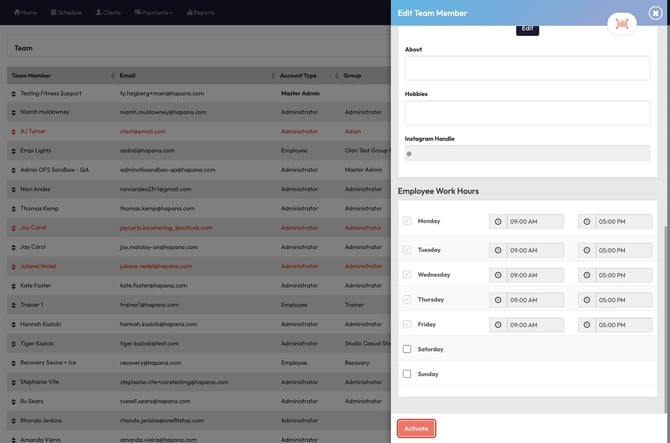Click the Reports chart icon
670x443 pixels.
(186, 13)
